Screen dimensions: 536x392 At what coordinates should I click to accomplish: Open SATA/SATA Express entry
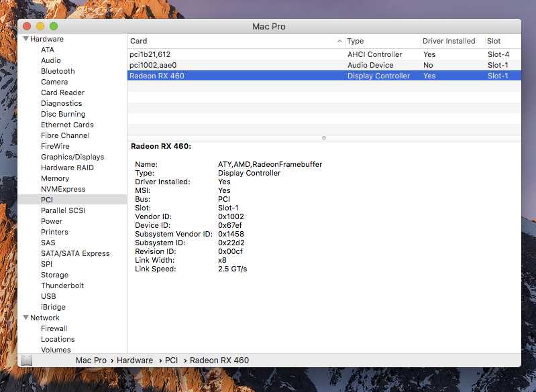[x=75, y=253]
